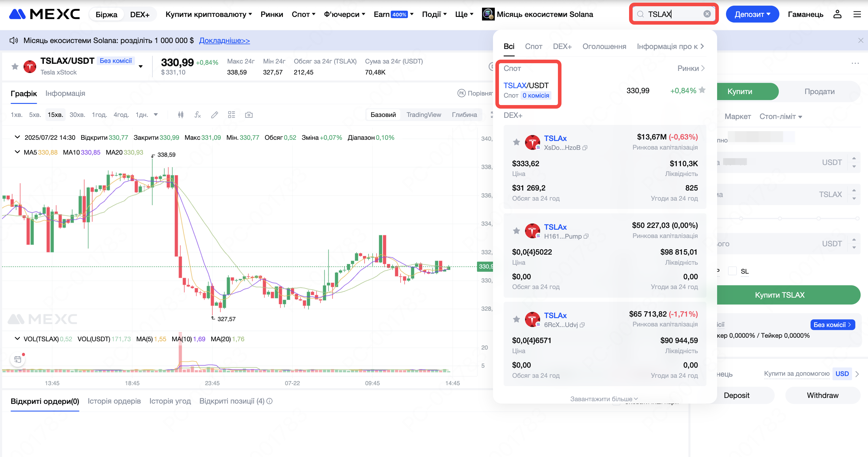Star the TSLAx 6RcX...Udvj DEX result
The image size is (868, 457).
tap(516, 319)
